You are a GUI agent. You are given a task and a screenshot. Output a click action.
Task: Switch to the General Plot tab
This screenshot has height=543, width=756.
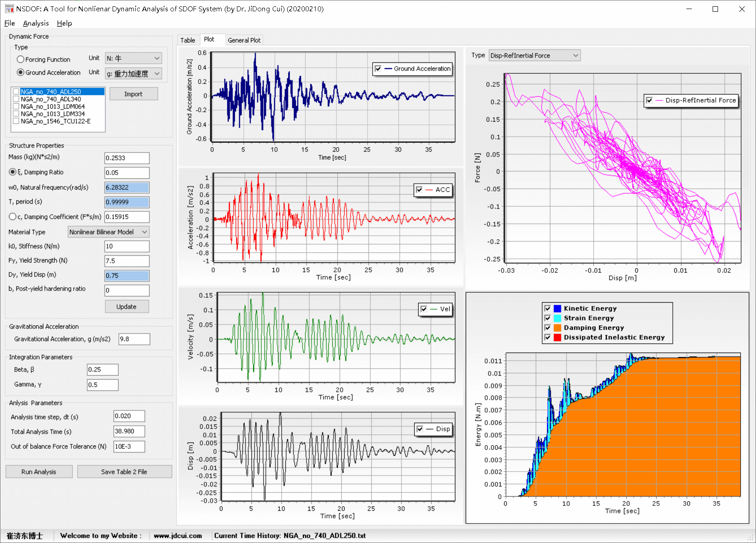click(244, 40)
